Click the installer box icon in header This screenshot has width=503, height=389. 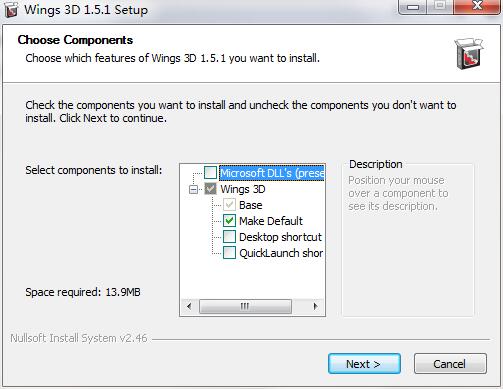tap(469, 54)
